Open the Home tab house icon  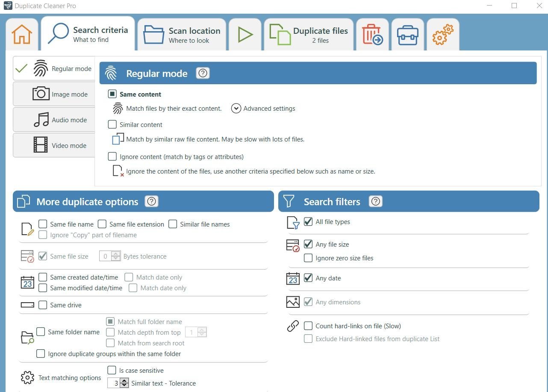pos(22,34)
